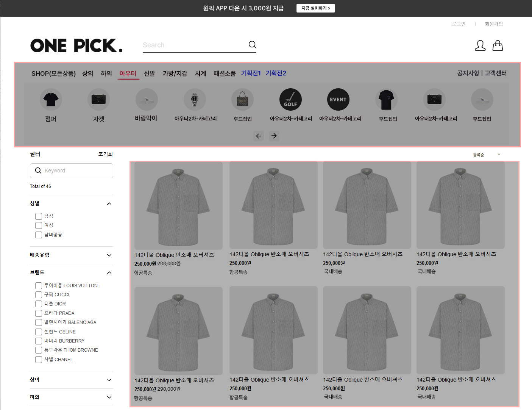Select the 자켓 category icon
This screenshot has height=410, width=532.
click(99, 100)
